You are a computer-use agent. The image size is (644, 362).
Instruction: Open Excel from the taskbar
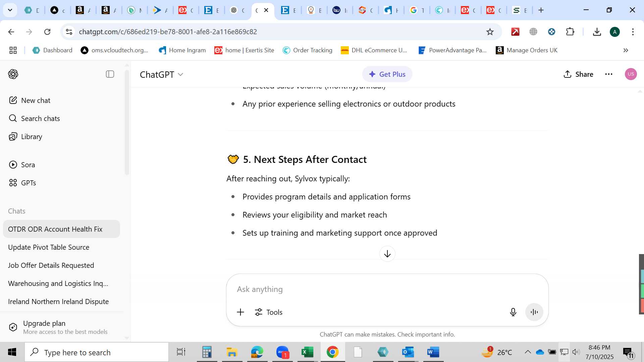pyautogui.click(x=307, y=352)
